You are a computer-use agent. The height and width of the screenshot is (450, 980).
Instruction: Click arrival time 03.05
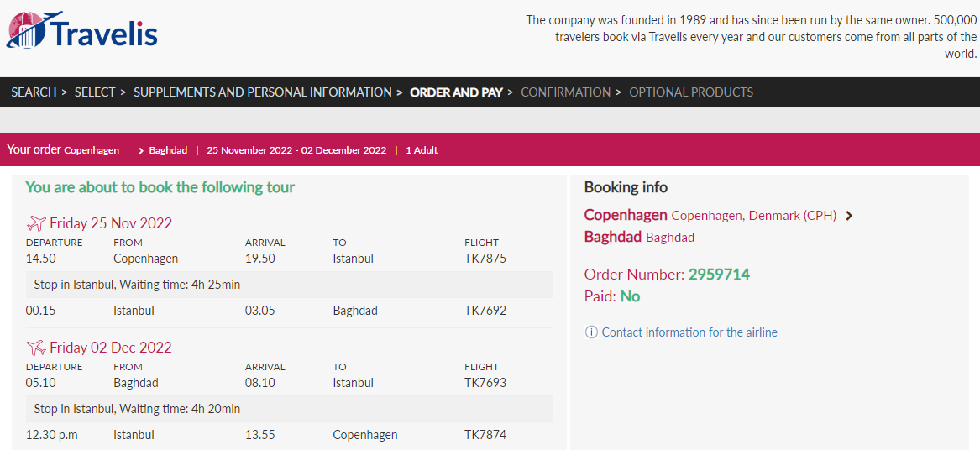click(x=260, y=311)
